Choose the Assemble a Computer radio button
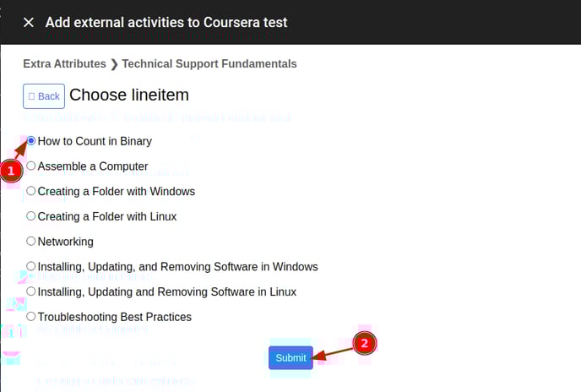Viewport: 581px width, 392px height. tap(31, 166)
